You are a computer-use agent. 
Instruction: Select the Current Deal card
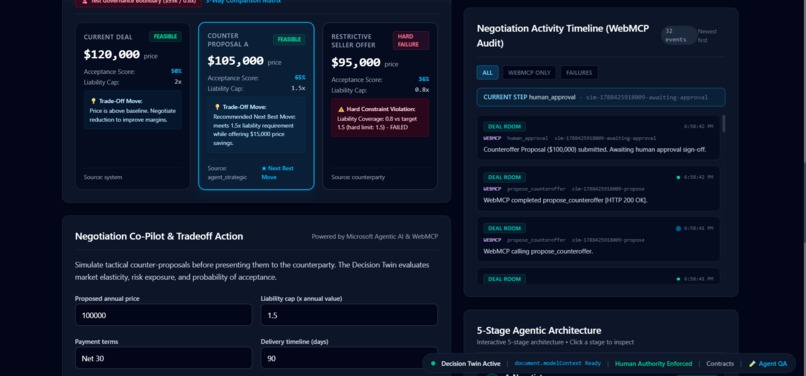point(133,106)
